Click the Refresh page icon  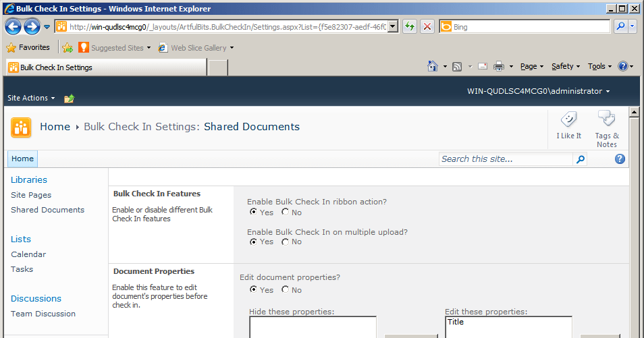coord(410,27)
